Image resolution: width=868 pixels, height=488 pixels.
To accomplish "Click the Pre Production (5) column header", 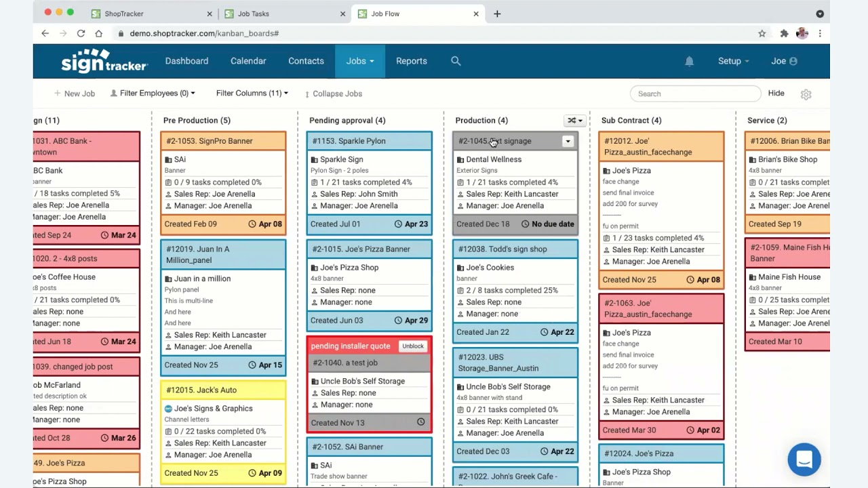I will (x=197, y=121).
